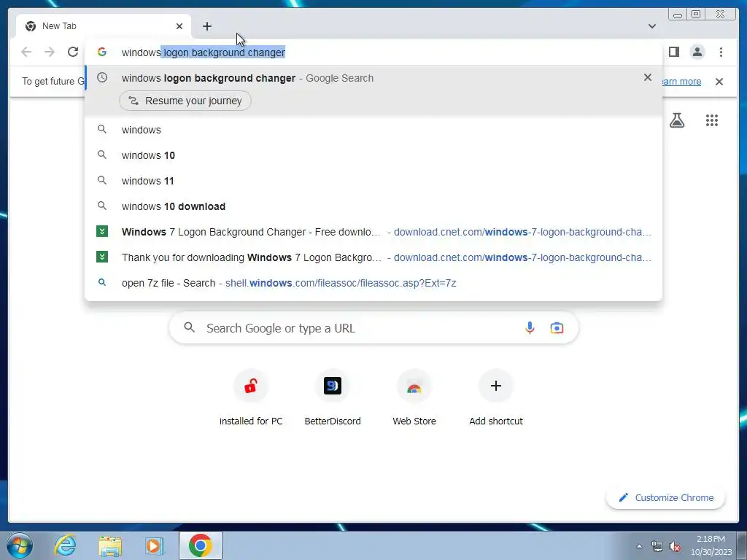Remove the logon background changer history suggestion
747x560 pixels.
(648, 77)
